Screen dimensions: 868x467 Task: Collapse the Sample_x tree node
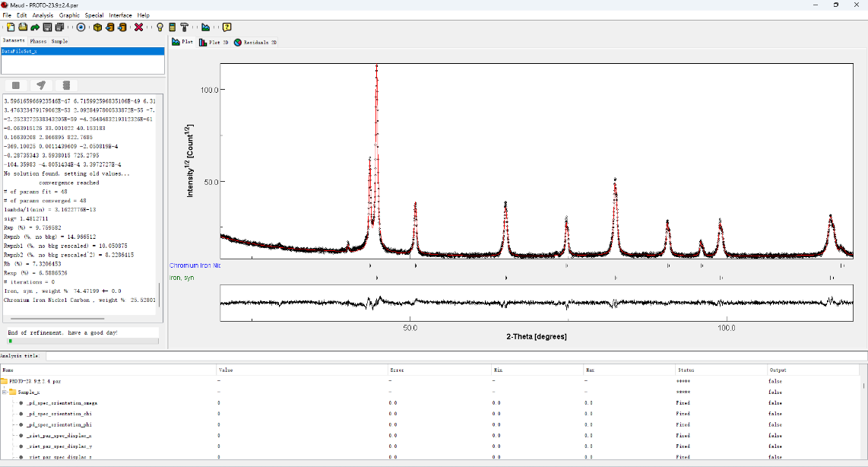[5, 392]
